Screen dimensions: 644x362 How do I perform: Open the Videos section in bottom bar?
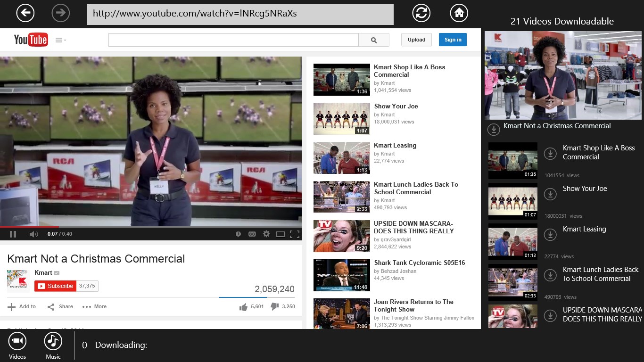pos(17,346)
